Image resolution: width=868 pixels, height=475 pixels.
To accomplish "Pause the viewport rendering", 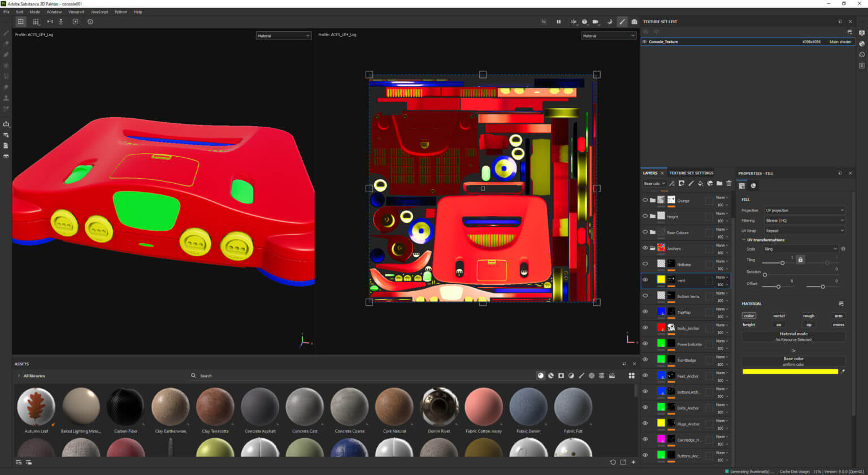I will 558,21.
